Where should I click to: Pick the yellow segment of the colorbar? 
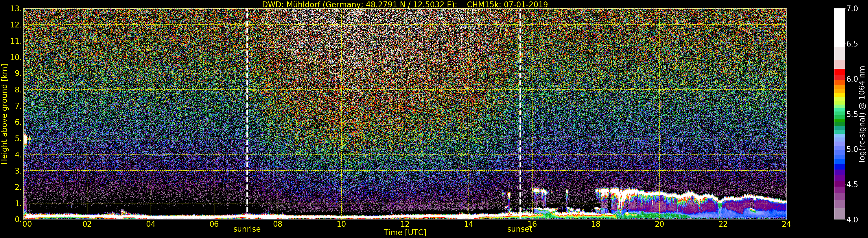pos(839,96)
